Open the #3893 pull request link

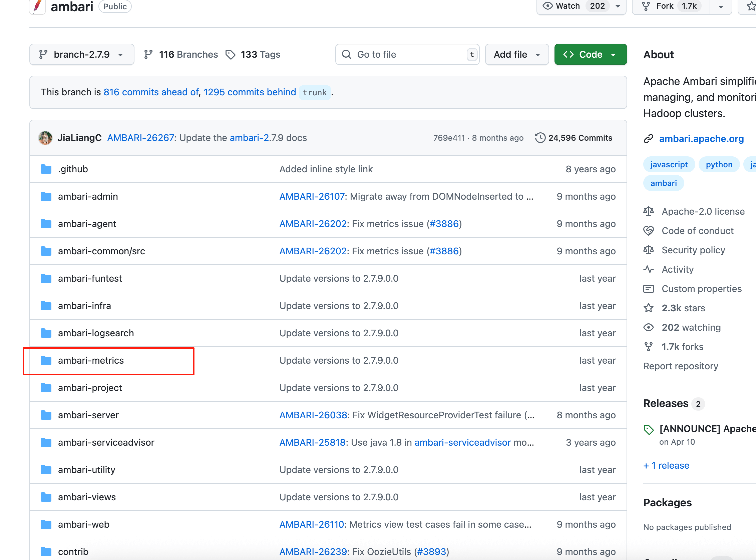pos(432,552)
